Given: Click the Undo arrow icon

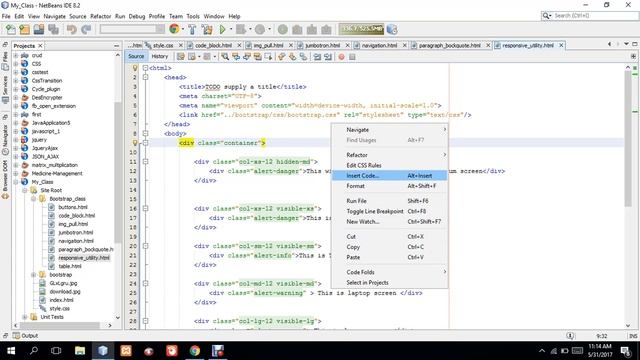Looking at the screenshot, I should tap(72, 29).
